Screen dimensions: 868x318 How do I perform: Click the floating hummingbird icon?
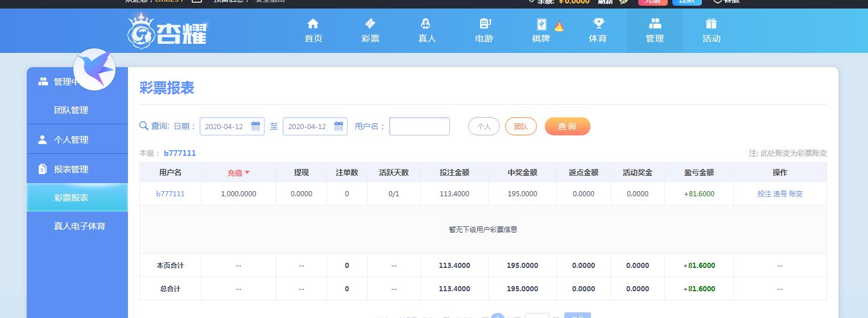pyautogui.click(x=95, y=69)
